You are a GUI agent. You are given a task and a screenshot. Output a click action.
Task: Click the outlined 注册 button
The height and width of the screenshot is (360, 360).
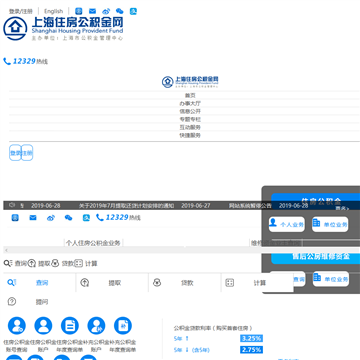pyautogui.click(x=27, y=153)
